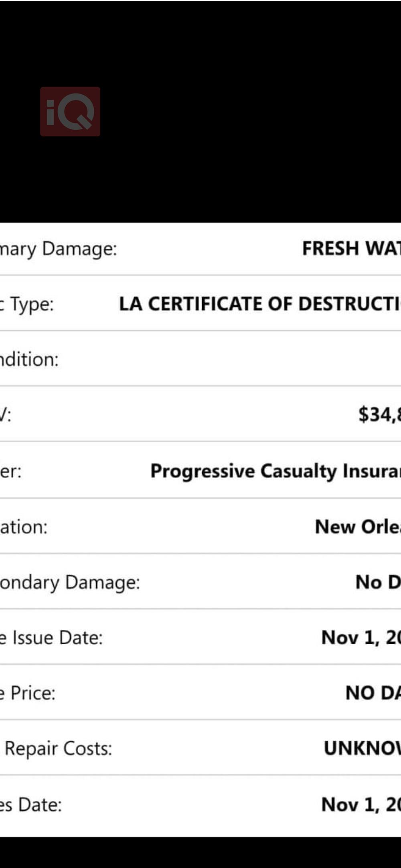Select the FRESH WAT primary damage value
This screenshot has width=401, height=868.
tap(351, 249)
